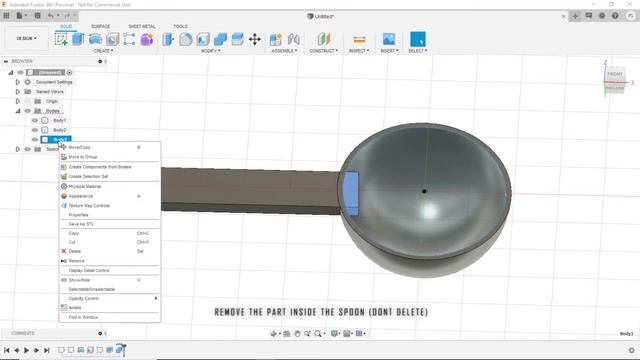Jump to timeline start button
This screenshot has height=360, width=640.
pyautogui.click(x=7, y=350)
